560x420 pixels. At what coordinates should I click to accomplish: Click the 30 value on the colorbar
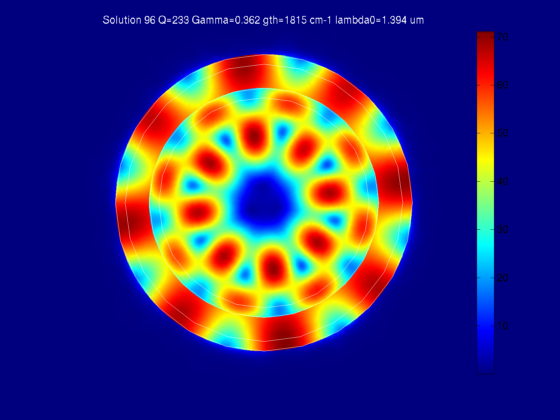[502, 230]
